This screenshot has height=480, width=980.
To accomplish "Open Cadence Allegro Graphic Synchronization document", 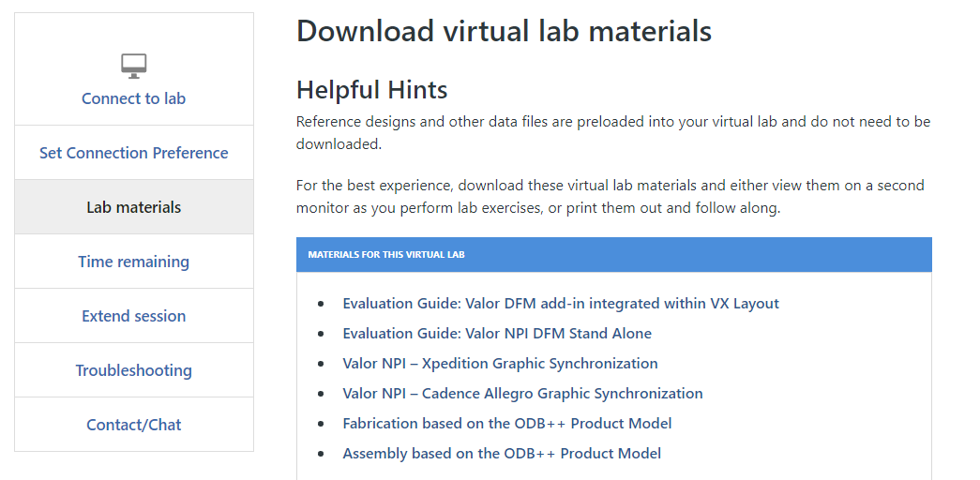I will click(522, 394).
